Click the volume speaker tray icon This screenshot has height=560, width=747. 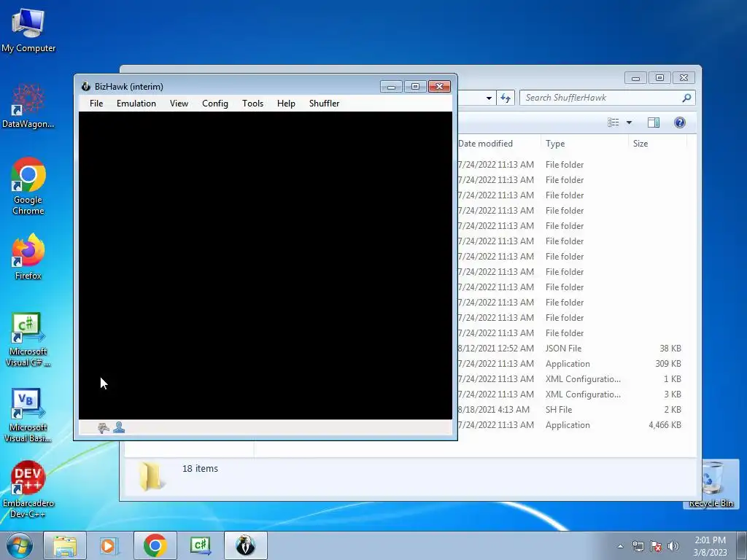point(673,546)
